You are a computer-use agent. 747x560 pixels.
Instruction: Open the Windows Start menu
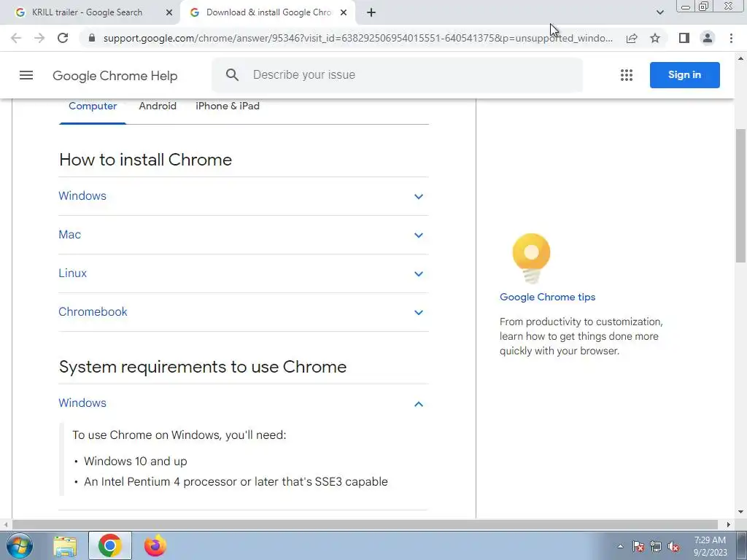pyautogui.click(x=20, y=545)
